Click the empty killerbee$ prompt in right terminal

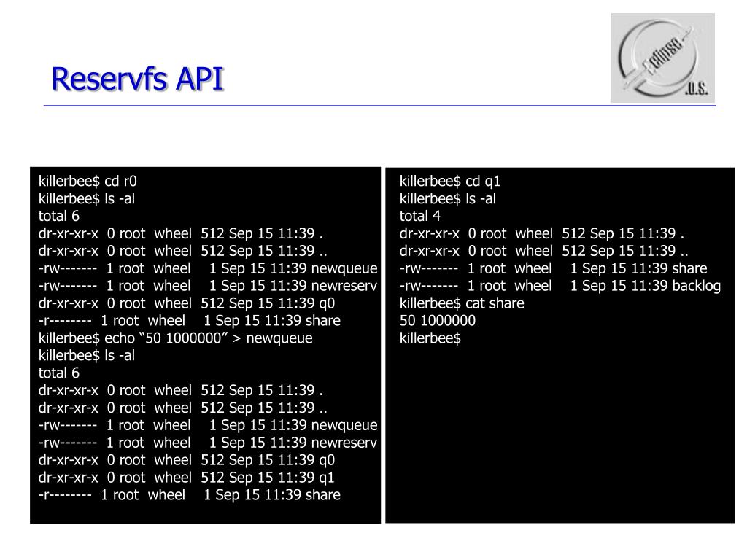[x=430, y=338]
